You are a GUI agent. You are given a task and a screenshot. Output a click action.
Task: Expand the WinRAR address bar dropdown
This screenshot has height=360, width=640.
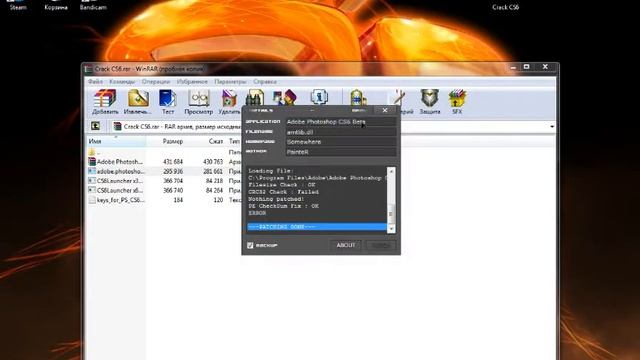click(552, 127)
